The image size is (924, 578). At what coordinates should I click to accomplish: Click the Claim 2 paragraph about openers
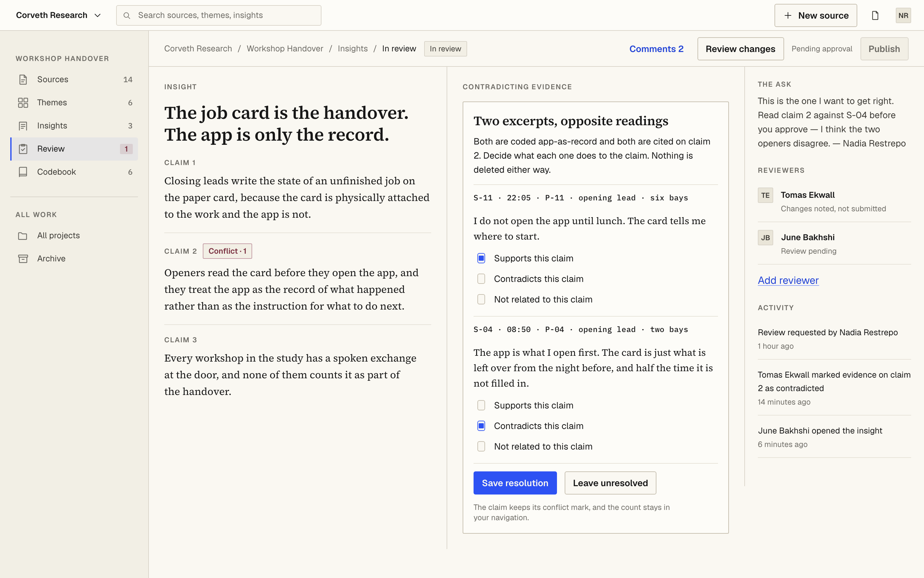pos(291,289)
